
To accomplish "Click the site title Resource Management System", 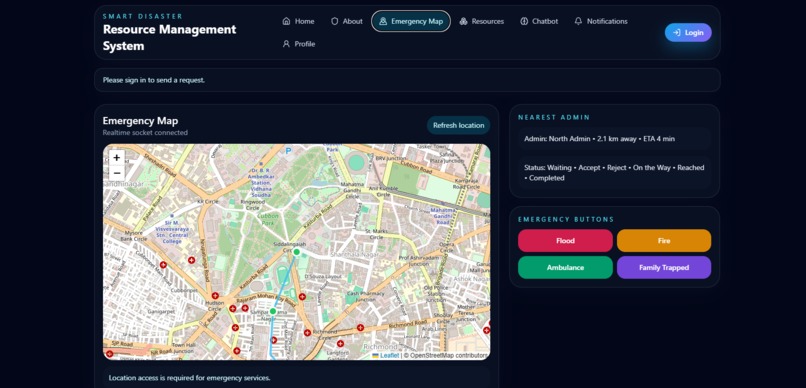I will tap(169, 38).
